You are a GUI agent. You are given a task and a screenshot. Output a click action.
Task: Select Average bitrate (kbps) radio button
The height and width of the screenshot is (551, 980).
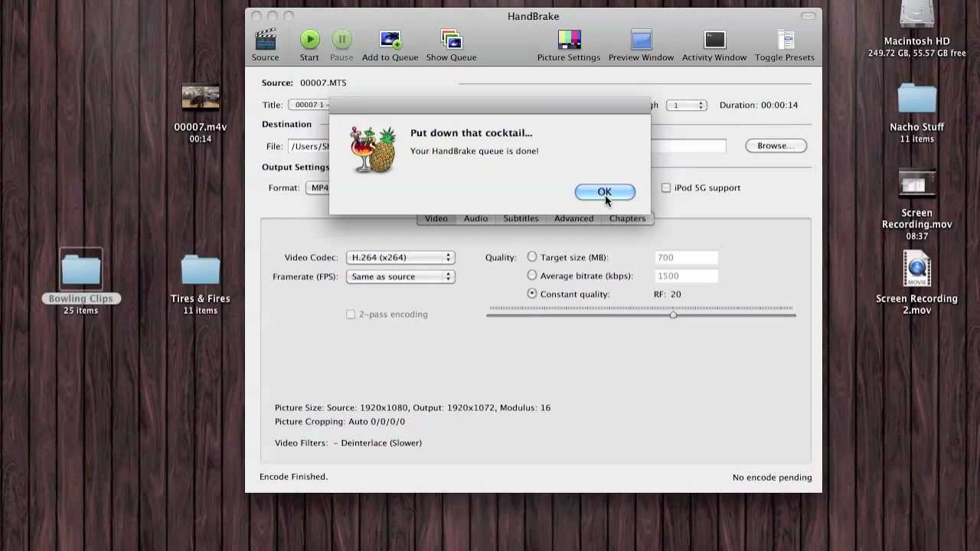click(x=532, y=275)
